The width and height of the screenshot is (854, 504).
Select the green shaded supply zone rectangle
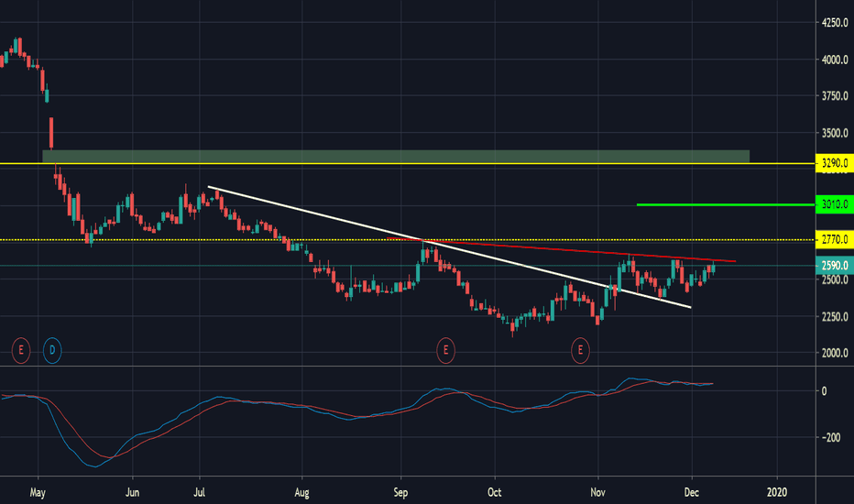pos(396,156)
